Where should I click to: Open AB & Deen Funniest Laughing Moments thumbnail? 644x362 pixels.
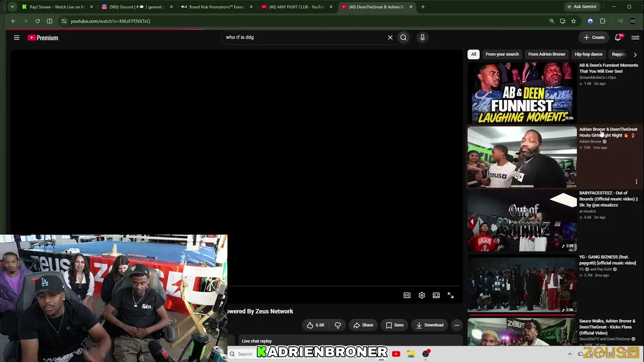[522, 93]
